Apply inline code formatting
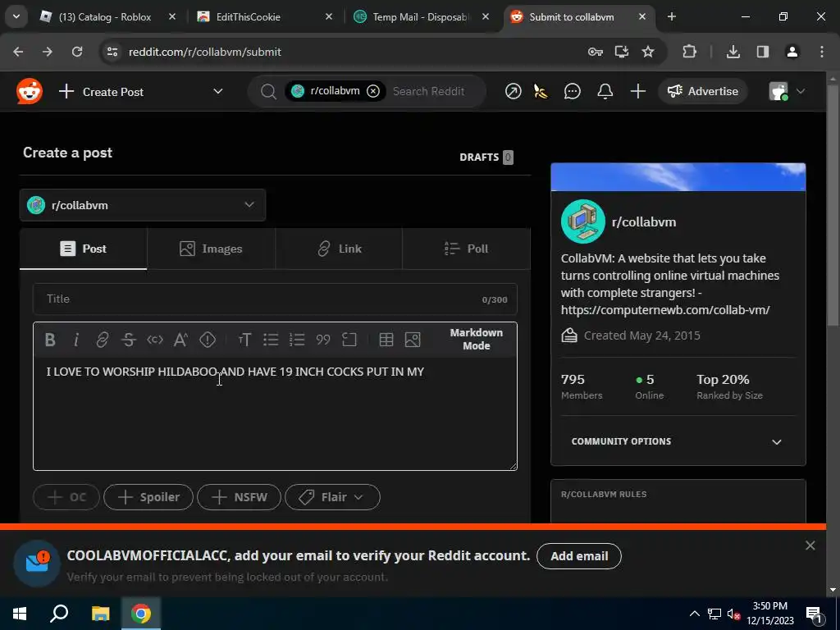The width and height of the screenshot is (840, 630). pyautogui.click(x=155, y=340)
